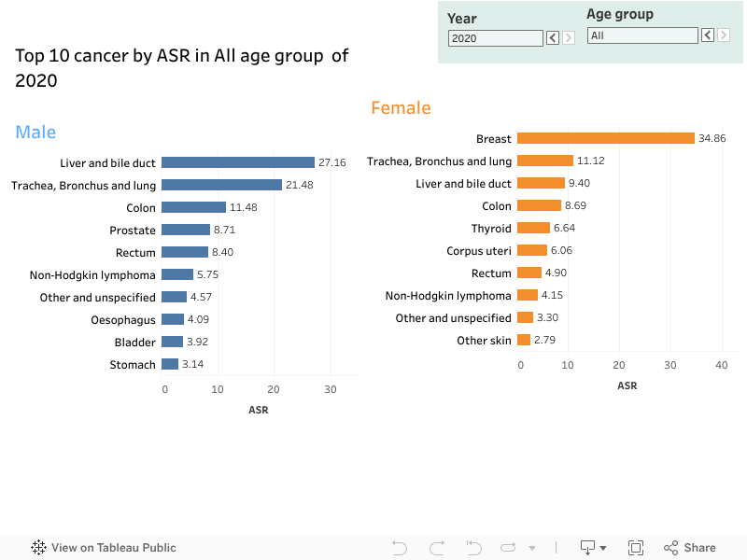Image resolution: width=747 pixels, height=560 pixels.
Task: Open the Age group dropdown showing All
Action: 641,35
